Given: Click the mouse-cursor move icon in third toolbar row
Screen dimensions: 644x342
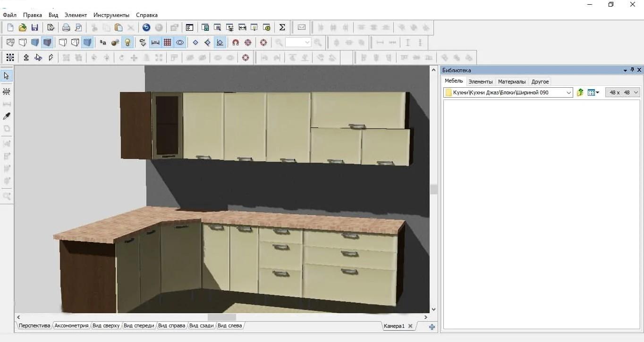Looking at the screenshot, I should coord(38,58).
